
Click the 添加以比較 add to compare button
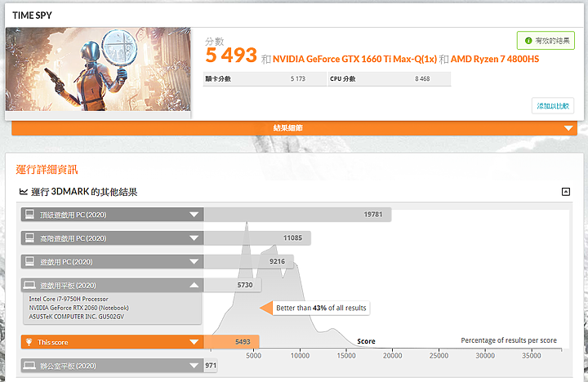[x=553, y=106]
